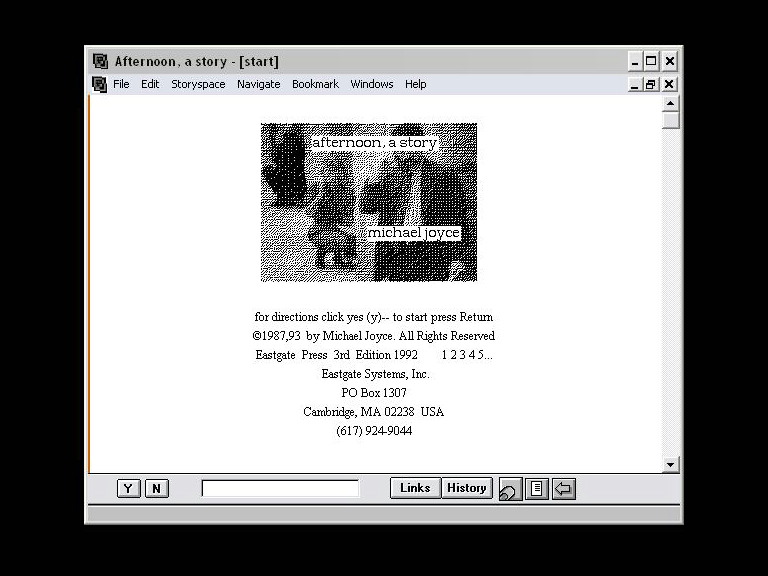
Task: Click the afternoon, a story cover image
Action: (369, 202)
